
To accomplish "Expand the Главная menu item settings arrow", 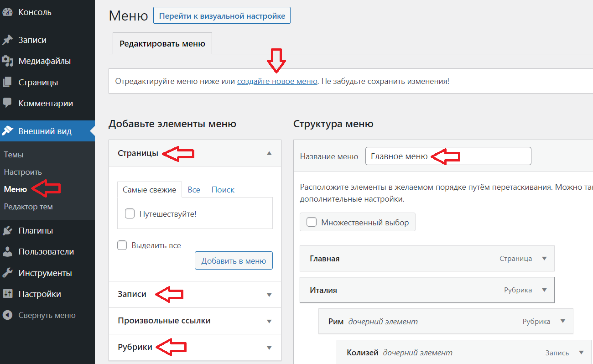I will [544, 259].
